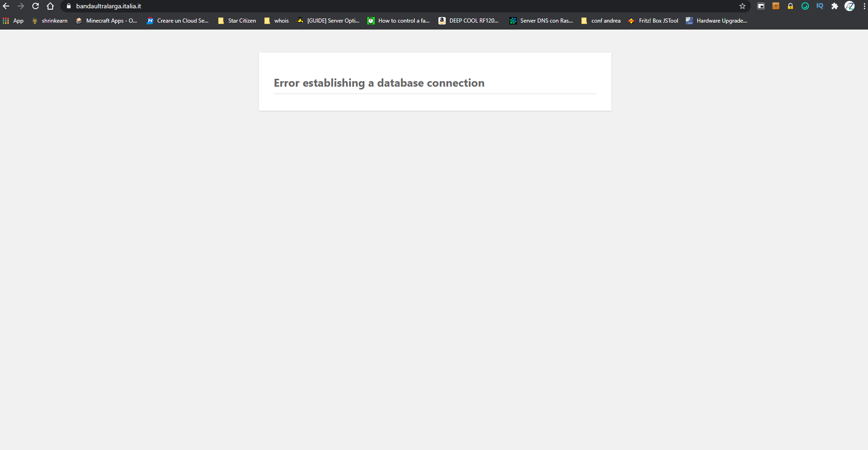Click the database connection error heading
Viewport: 868px width, 450px height.
click(379, 83)
